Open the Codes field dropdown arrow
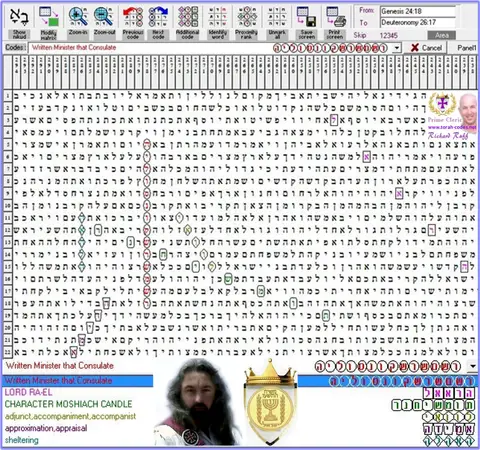Viewport: 480px width, 450px height. click(x=397, y=48)
